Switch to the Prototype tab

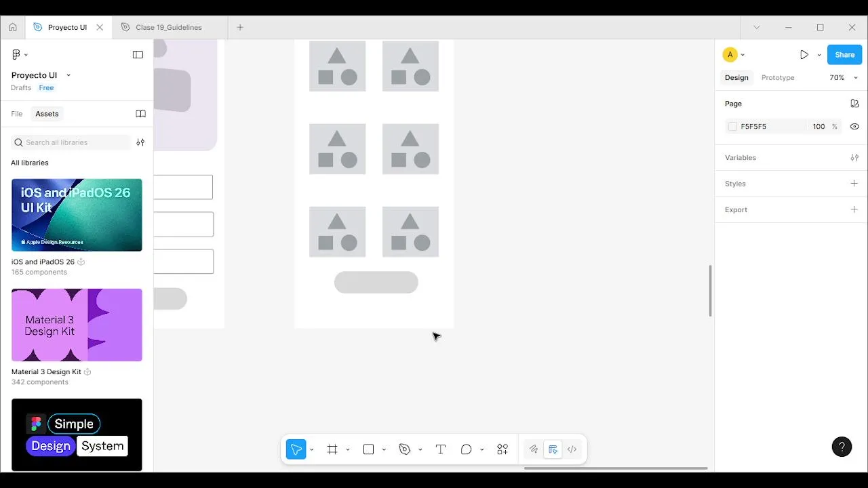point(778,78)
